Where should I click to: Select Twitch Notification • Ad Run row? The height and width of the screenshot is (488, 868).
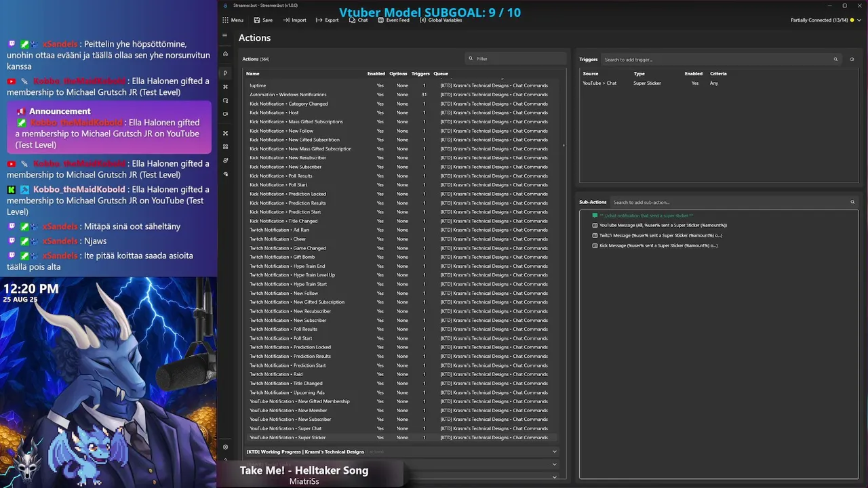pos(400,230)
